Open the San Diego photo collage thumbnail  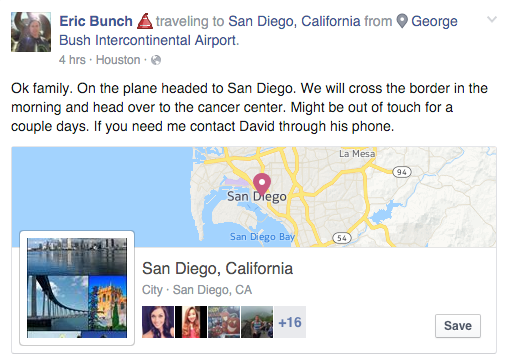pos(77,288)
